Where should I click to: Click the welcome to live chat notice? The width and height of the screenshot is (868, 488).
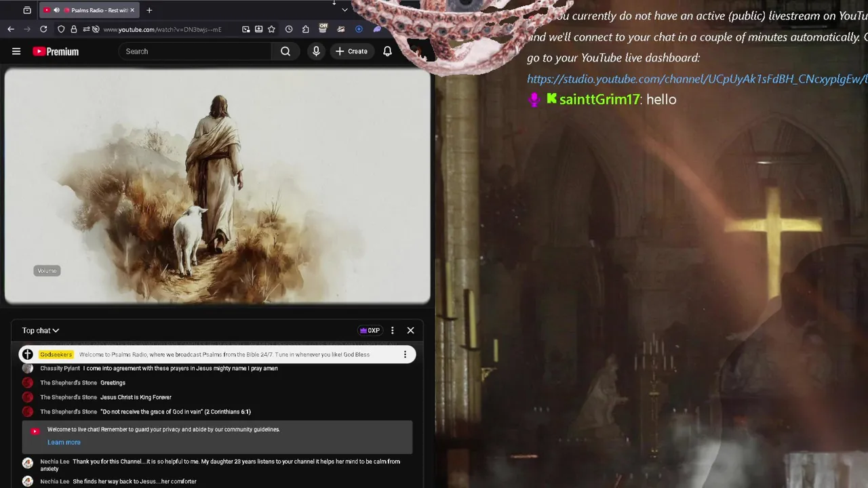217,436
